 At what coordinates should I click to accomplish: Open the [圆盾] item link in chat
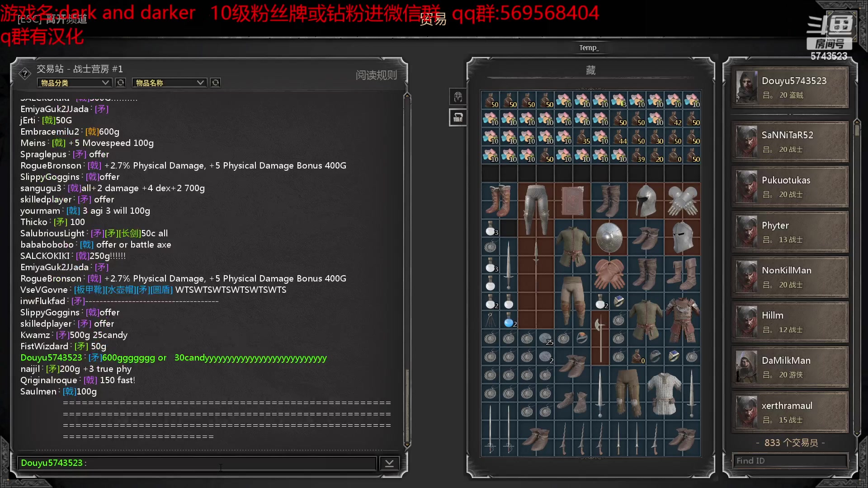pyautogui.click(x=161, y=290)
